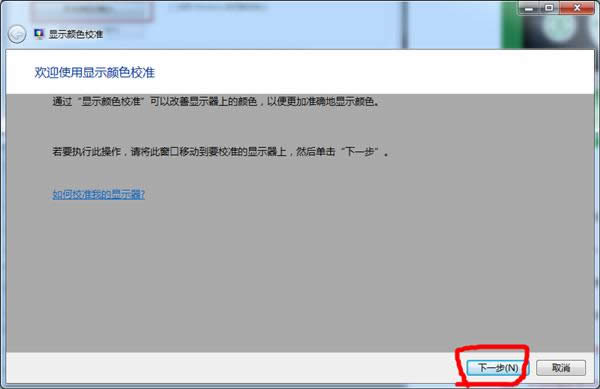Image resolution: width=600 pixels, height=389 pixels.
Task: Click the blurred pink bar behind the title bar
Action: tap(92, 11)
